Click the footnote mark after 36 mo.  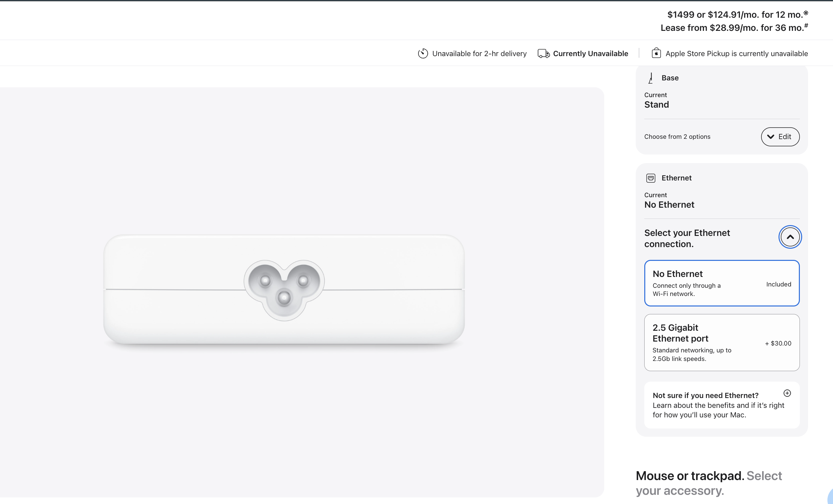point(806,25)
